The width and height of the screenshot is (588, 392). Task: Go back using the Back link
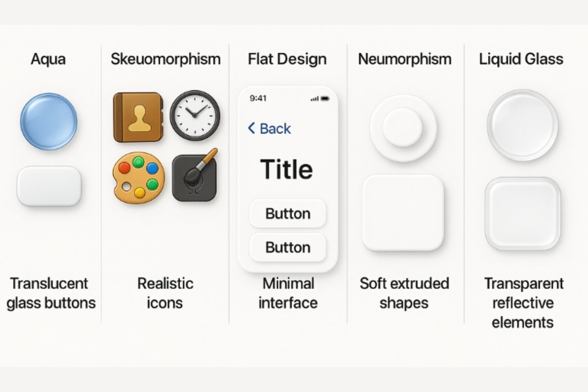(x=269, y=129)
